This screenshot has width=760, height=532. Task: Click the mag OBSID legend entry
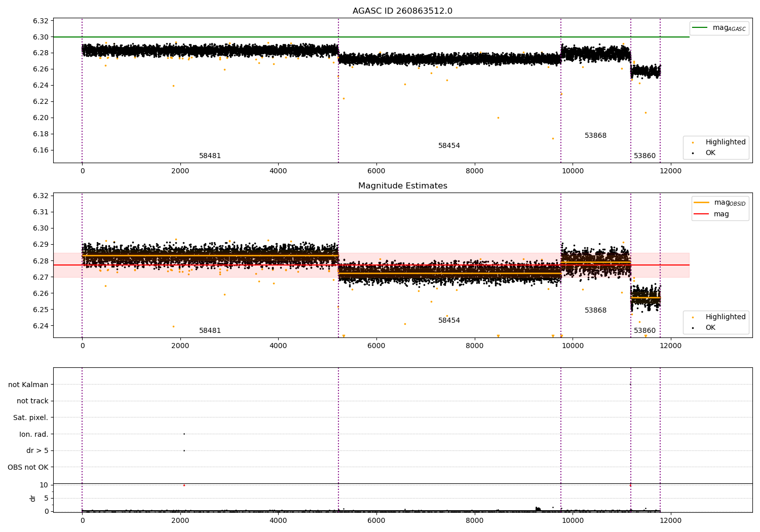[720, 203]
